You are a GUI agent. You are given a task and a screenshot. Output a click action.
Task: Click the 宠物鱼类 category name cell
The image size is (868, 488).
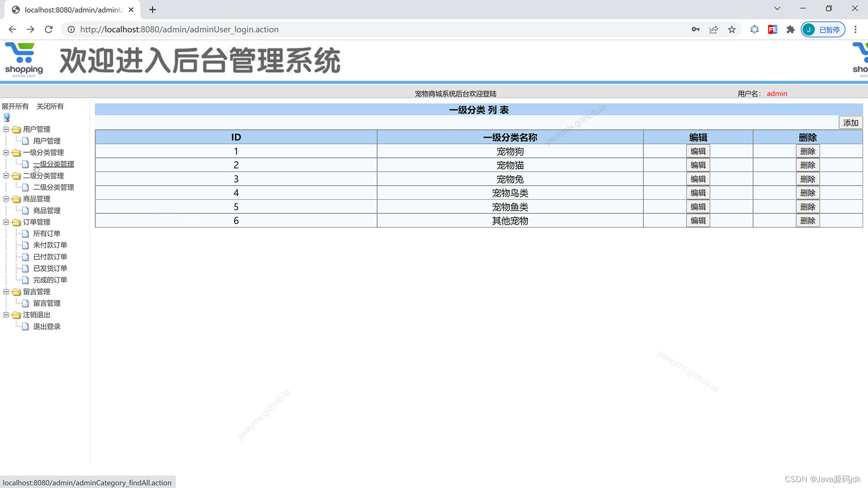click(510, 207)
